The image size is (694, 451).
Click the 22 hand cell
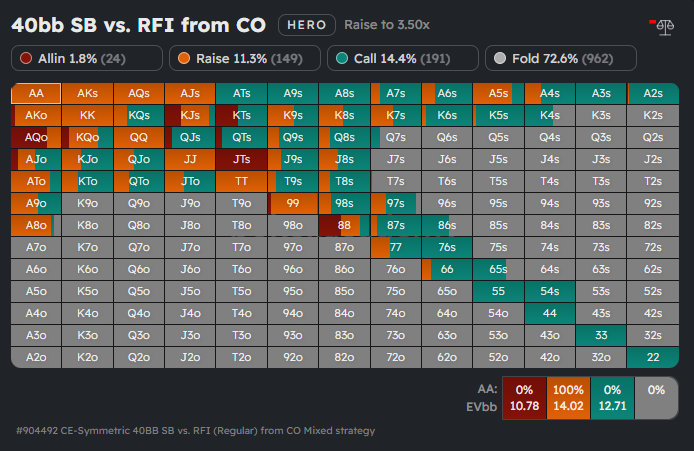[652, 357]
